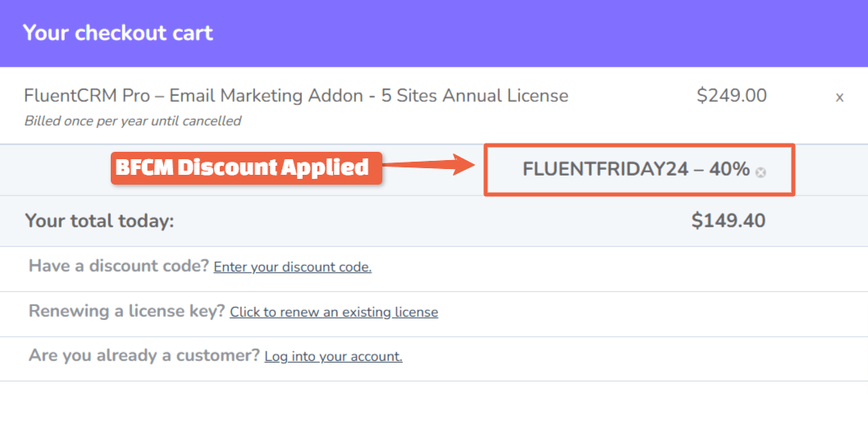Click the 'Your total today:' label

99,221
